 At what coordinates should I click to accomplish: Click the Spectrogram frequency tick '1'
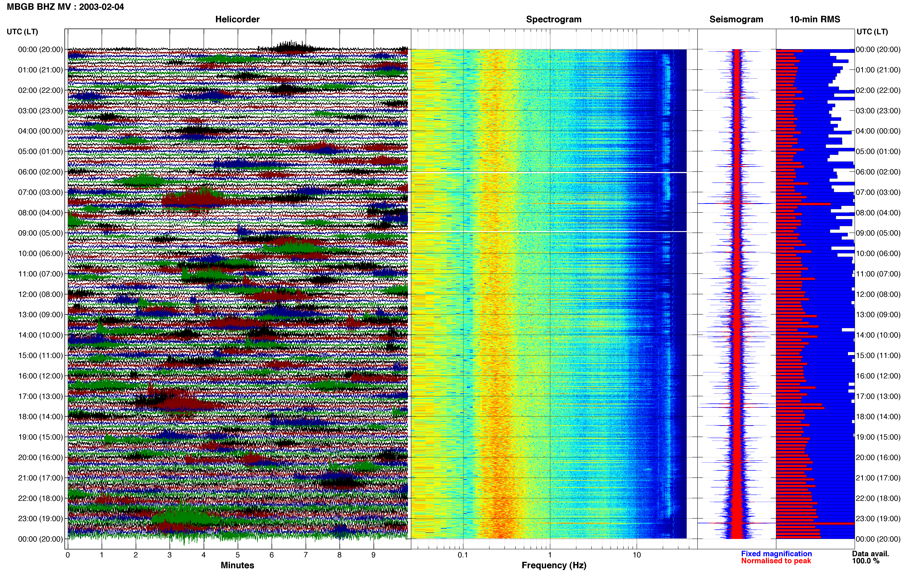click(550, 555)
